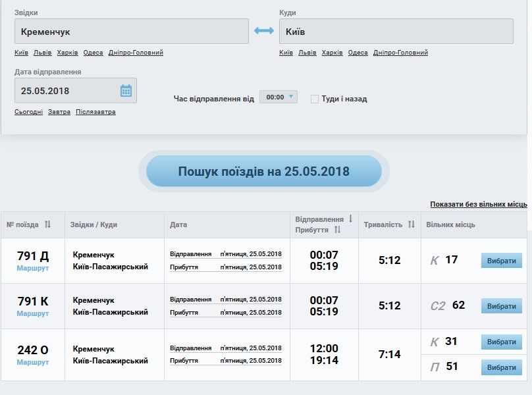The image size is (532, 395).
Task: Open the departure time 00:00 dropdown
Action: point(279,97)
